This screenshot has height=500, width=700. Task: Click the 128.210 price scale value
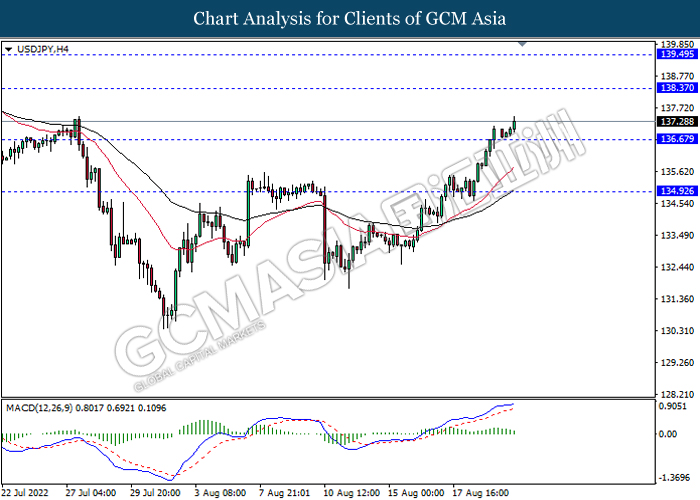(x=677, y=395)
